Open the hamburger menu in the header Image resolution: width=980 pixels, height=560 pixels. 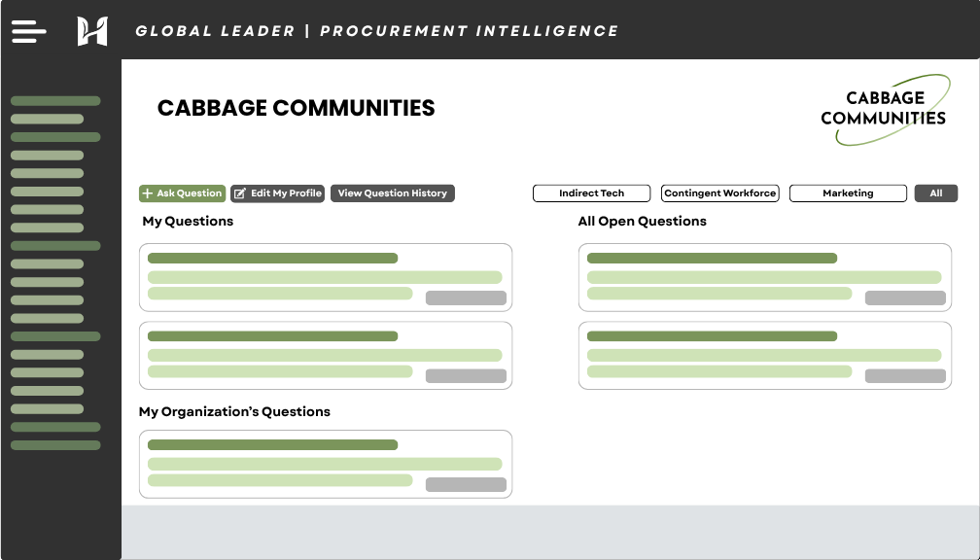(28, 31)
